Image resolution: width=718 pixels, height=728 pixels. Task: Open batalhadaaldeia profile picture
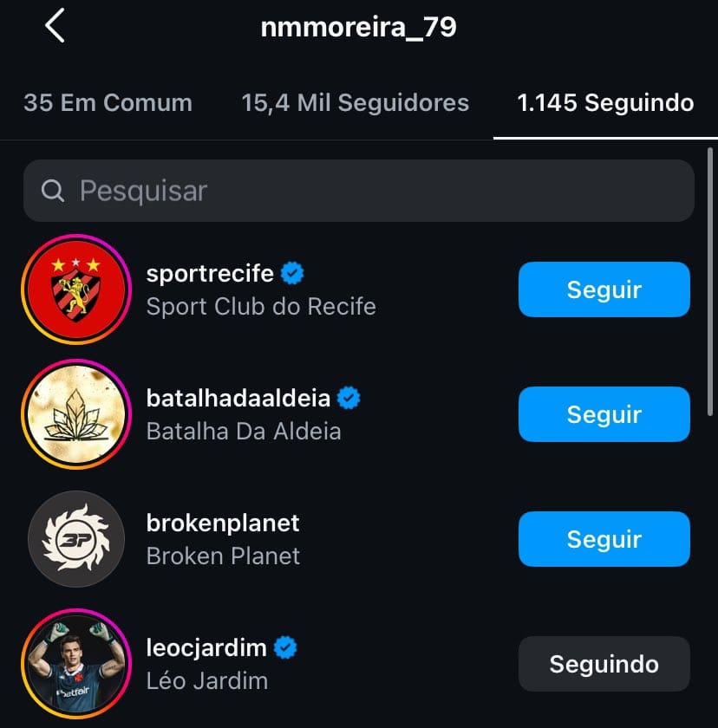tap(75, 414)
